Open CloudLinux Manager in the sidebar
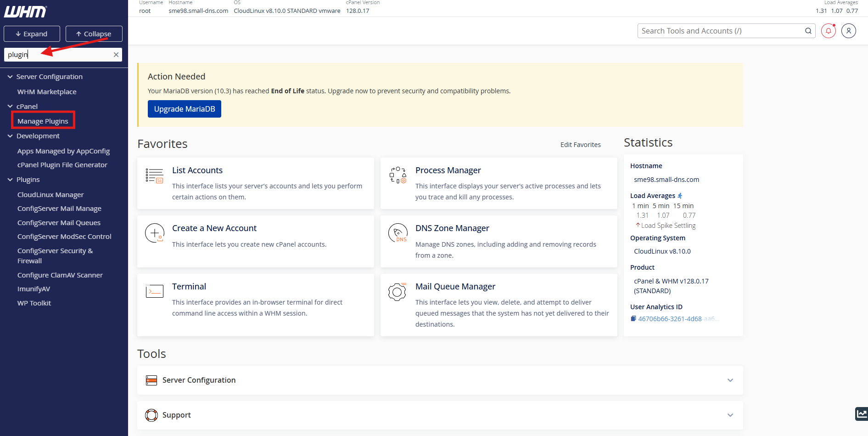 pos(50,195)
